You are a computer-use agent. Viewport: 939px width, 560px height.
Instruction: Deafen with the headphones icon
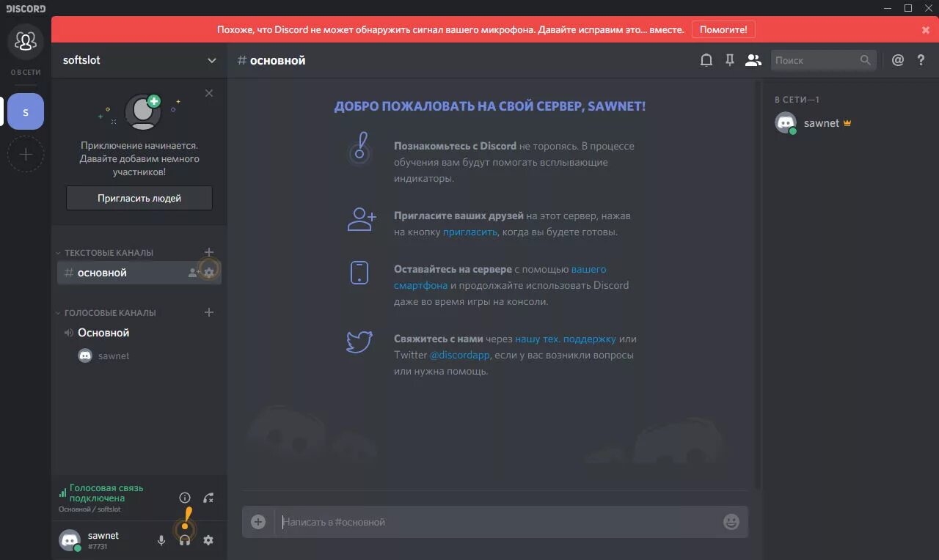185,540
